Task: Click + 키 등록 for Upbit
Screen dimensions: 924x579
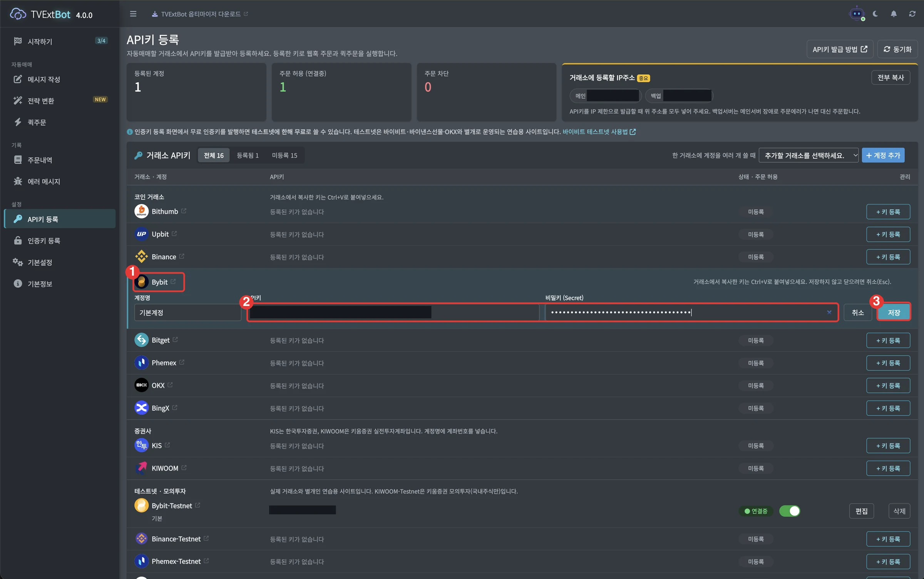Action: [x=888, y=234]
